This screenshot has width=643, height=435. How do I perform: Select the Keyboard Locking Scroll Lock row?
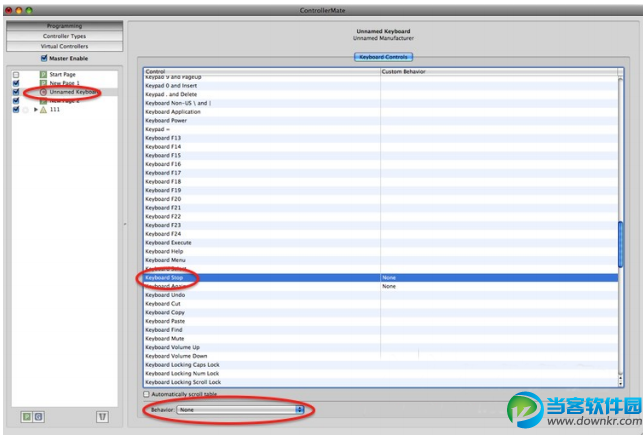coord(381,382)
